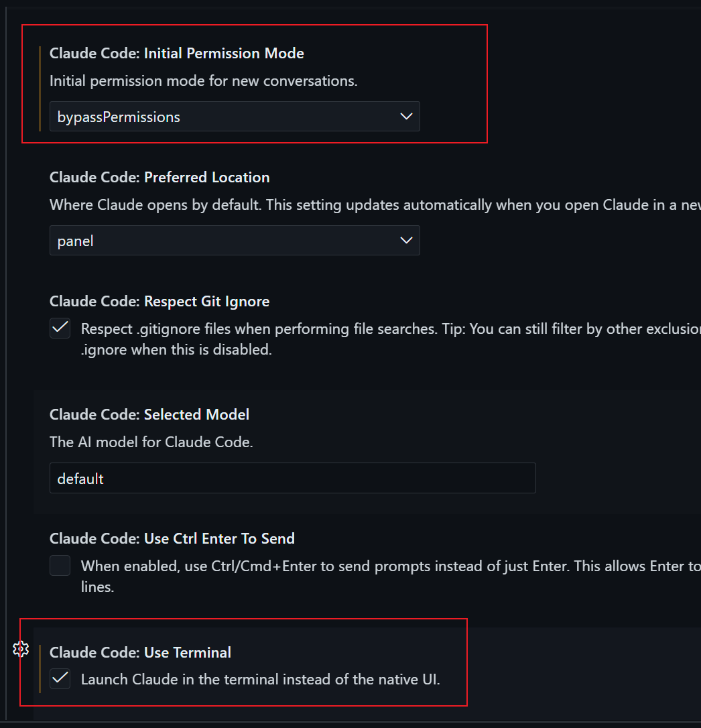701x728 pixels.
Task: Click the 'Initial permission mode for new conversations' description
Action: pyautogui.click(x=203, y=81)
